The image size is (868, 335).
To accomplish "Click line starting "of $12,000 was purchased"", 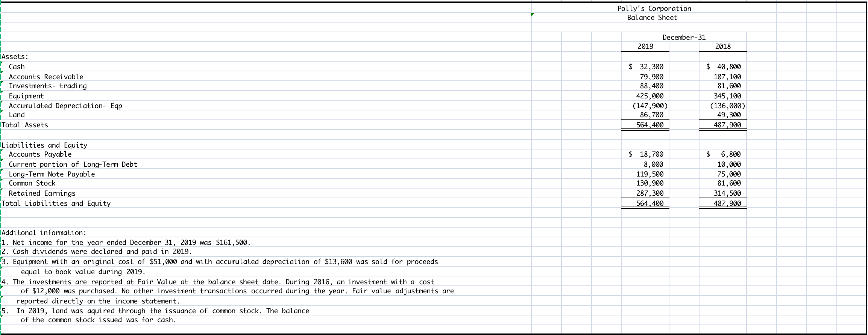I will (x=237, y=291).
